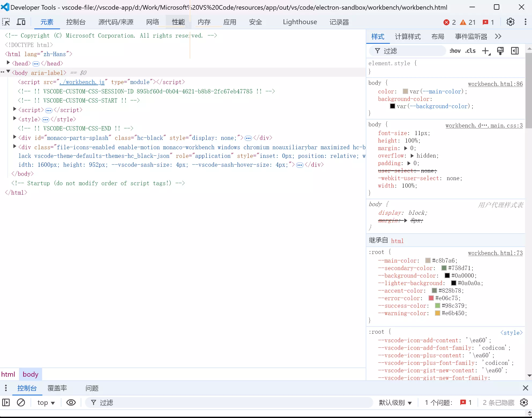Toggle the device toolbar emulation icon
The image size is (532, 418).
pyautogui.click(x=21, y=22)
